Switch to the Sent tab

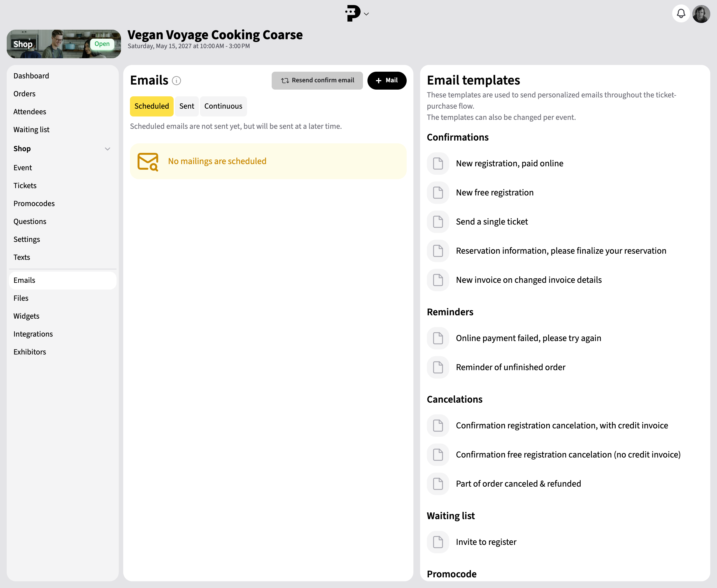point(187,106)
